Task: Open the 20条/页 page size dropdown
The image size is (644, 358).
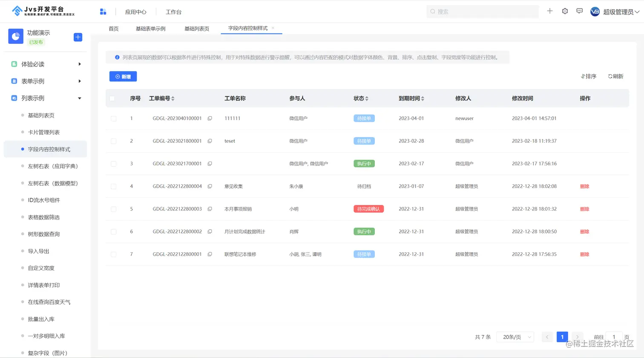Action: (x=515, y=337)
